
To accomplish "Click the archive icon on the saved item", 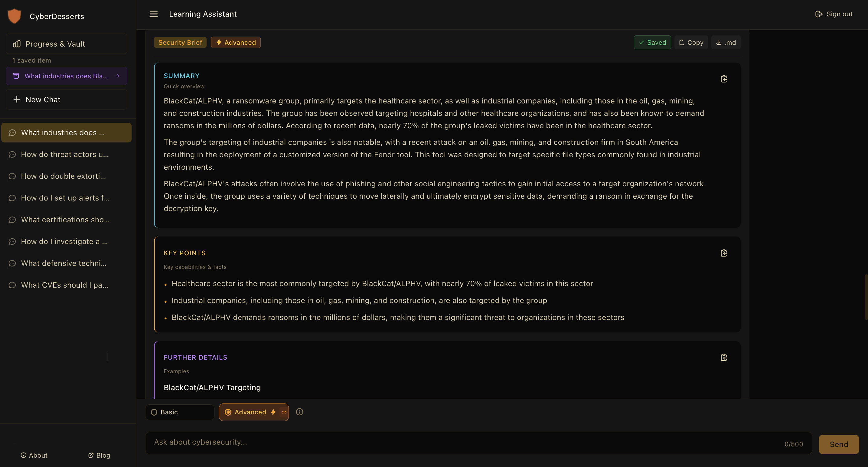I will (16, 76).
